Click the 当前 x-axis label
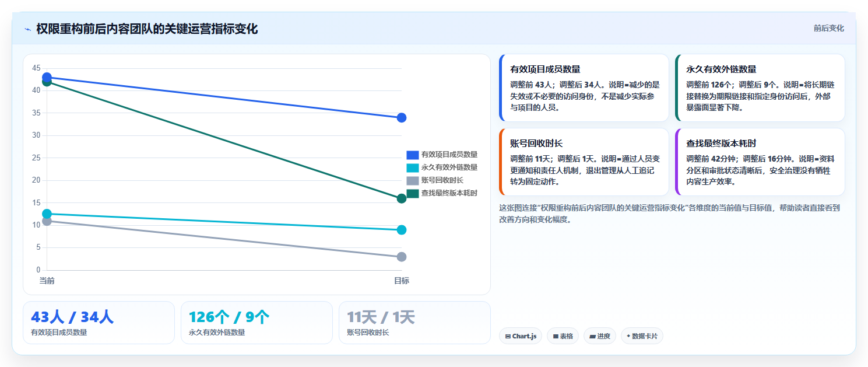The image size is (868, 367). (x=47, y=281)
